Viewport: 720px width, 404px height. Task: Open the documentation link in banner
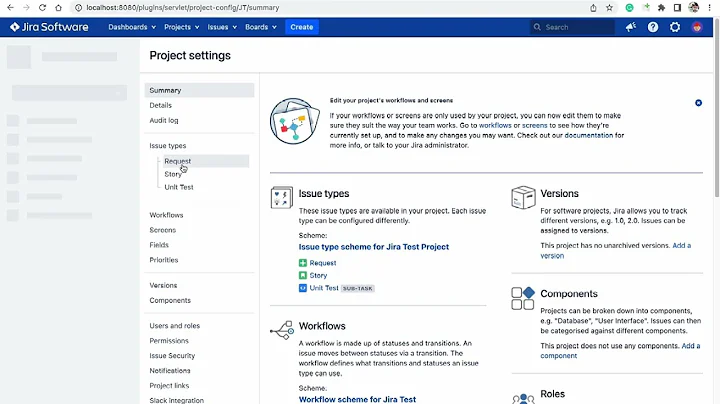click(589, 135)
